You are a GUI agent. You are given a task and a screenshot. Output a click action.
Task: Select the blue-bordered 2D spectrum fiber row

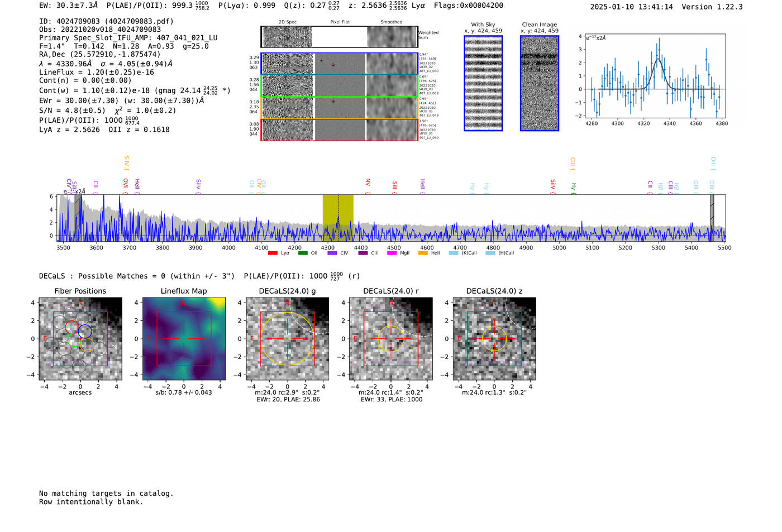tap(339, 64)
